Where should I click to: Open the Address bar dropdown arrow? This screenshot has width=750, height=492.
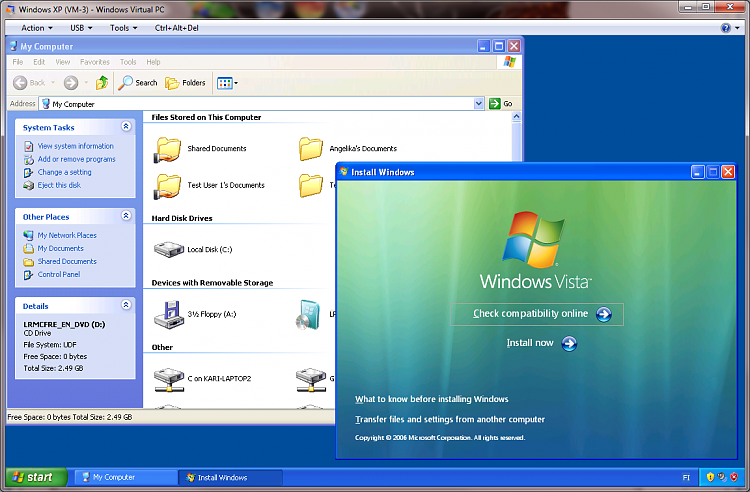pos(478,103)
